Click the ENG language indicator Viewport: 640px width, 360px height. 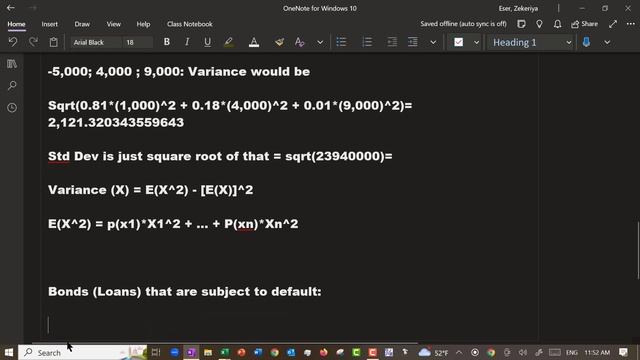pos(571,352)
